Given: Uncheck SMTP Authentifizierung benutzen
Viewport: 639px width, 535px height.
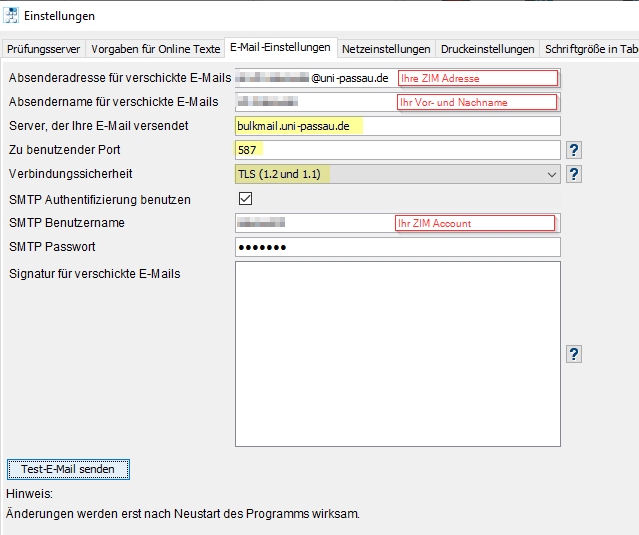Looking at the screenshot, I should point(245,199).
